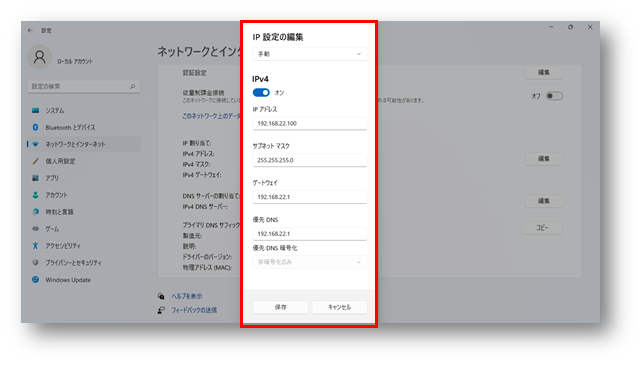Toggle the 従量制課金接続 switch set to オフ
The width and height of the screenshot is (642, 365).
(554, 96)
